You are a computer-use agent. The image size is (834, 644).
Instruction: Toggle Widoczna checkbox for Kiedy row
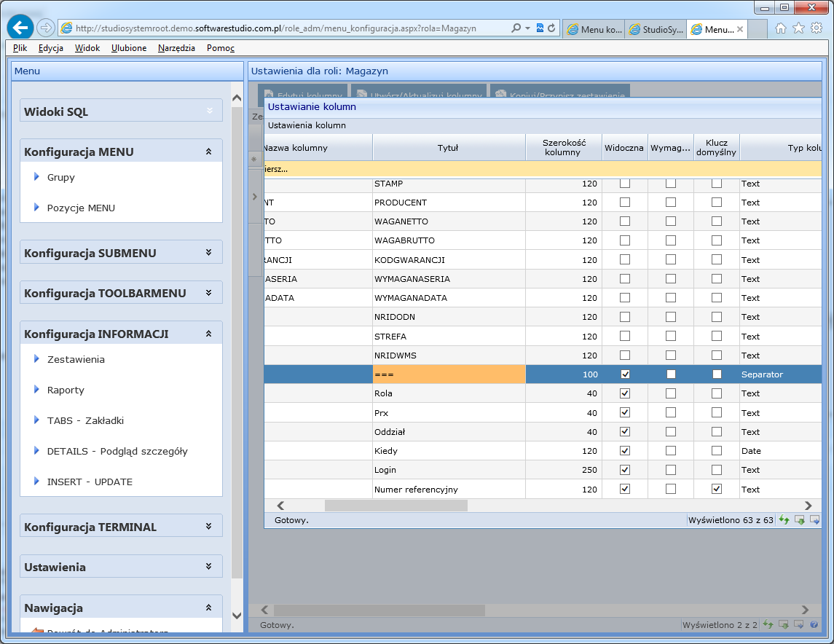[x=625, y=451]
